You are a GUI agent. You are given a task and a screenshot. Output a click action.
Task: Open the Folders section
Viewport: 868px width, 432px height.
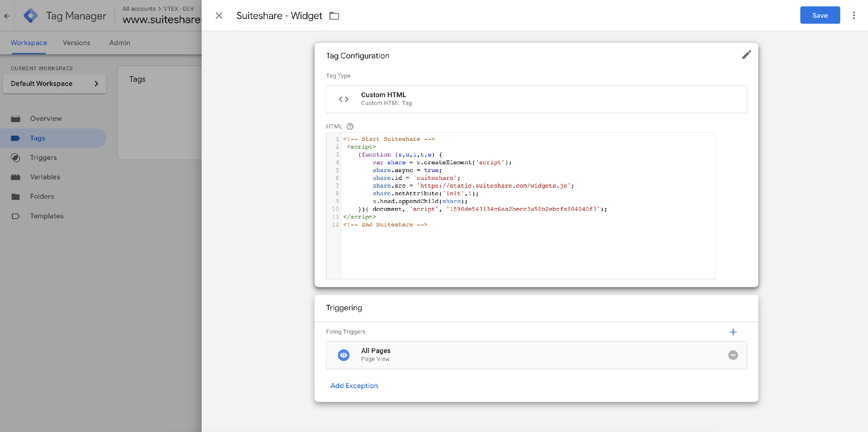tap(42, 196)
